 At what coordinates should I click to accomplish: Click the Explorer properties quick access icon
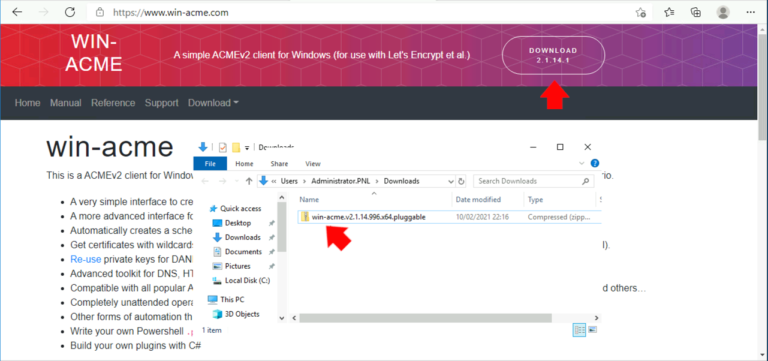223,147
